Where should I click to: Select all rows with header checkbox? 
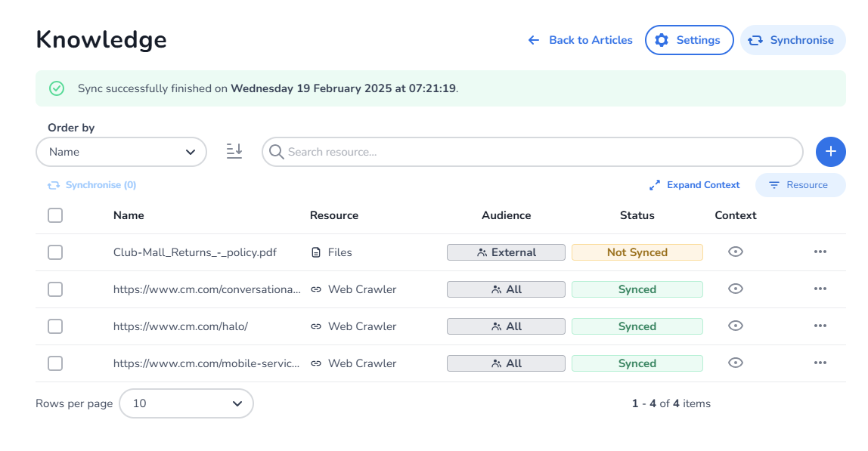(x=55, y=215)
